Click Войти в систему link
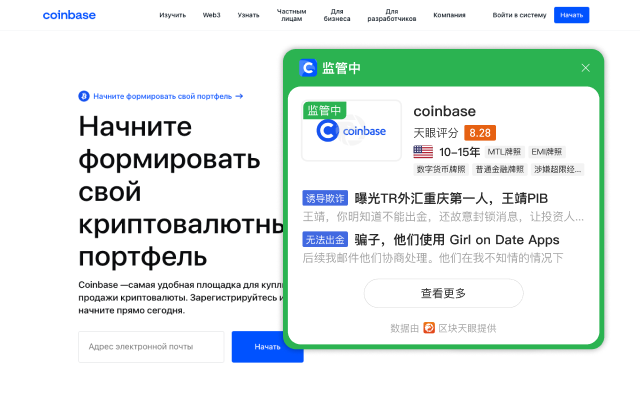 click(519, 15)
